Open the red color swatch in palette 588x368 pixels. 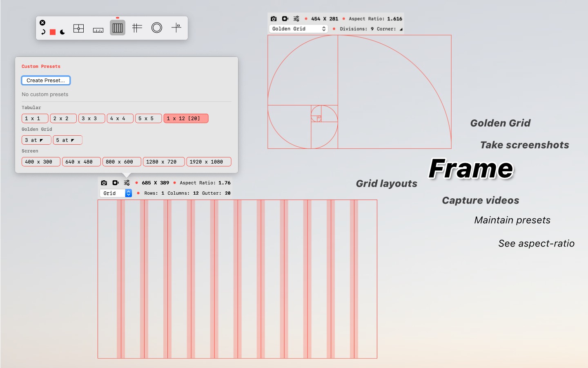click(53, 32)
